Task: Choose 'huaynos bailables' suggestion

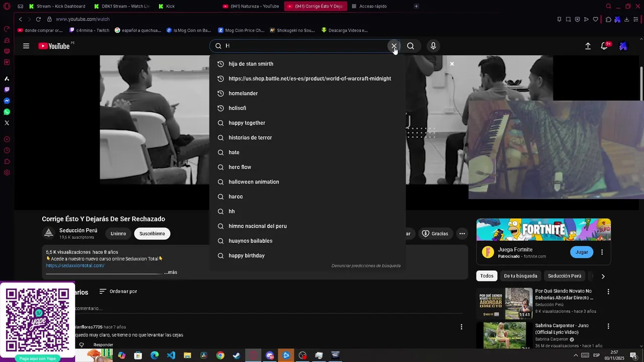Action: (307, 241)
